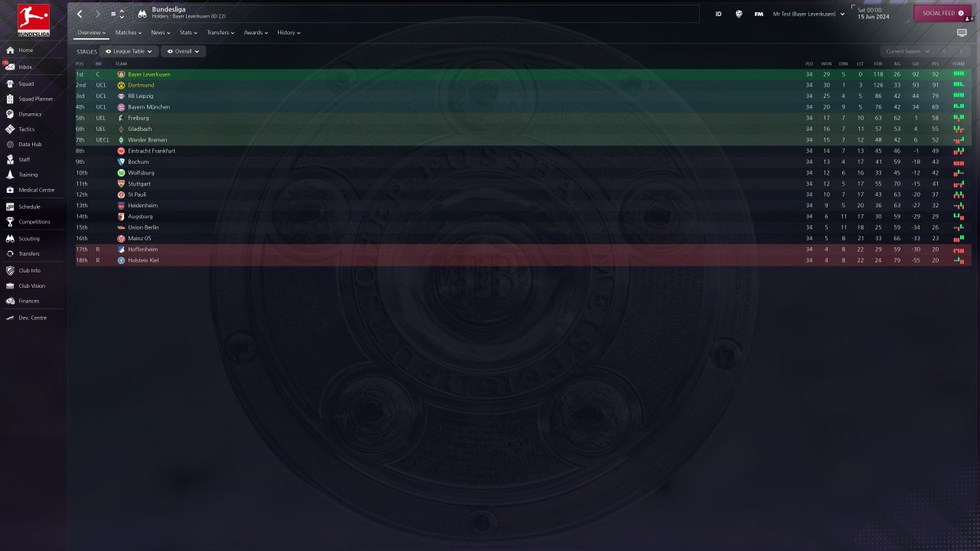Click Bayer Leverkusen's form indicator
The image size is (980, 551).
pyautogui.click(x=959, y=74)
